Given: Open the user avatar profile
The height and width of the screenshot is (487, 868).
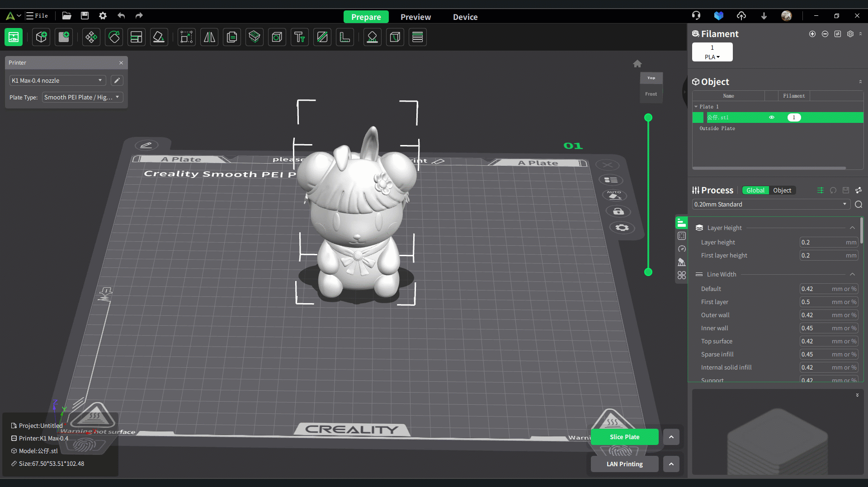Looking at the screenshot, I should pyautogui.click(x=787, y=16).
